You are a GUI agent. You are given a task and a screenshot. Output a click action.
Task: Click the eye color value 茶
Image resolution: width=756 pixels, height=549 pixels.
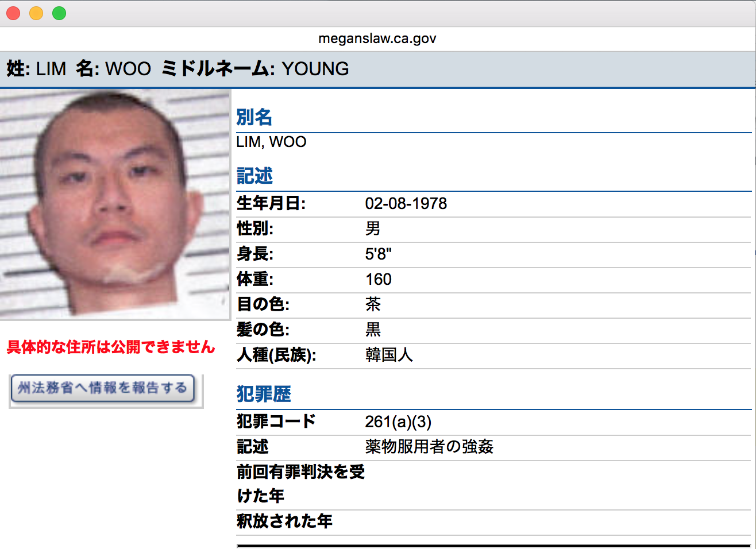(373, 305)
